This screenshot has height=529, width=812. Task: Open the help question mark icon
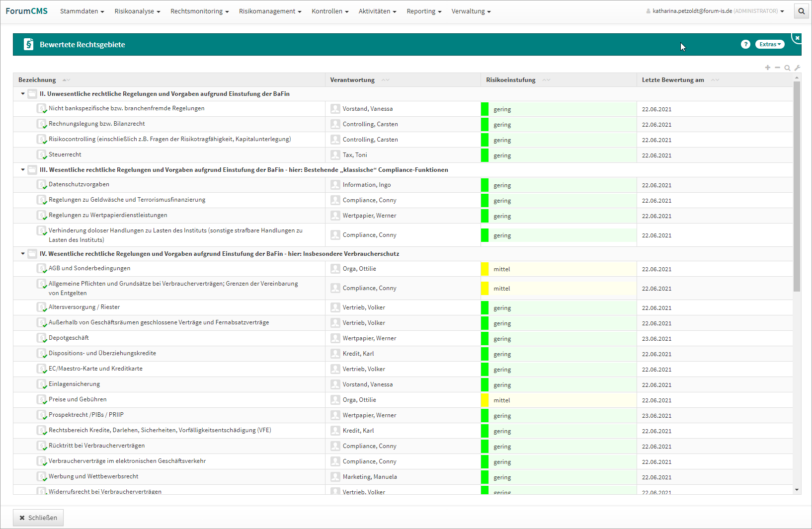coord(745,44)
